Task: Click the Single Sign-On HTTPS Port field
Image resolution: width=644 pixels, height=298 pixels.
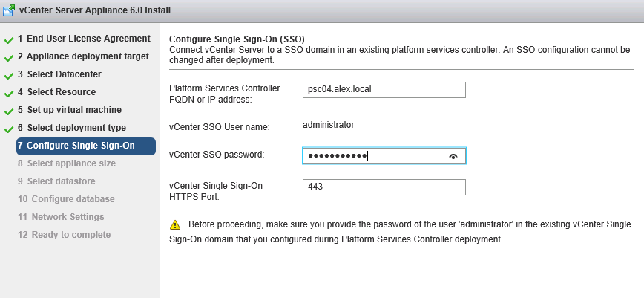Action: click(x=384, y=187)
